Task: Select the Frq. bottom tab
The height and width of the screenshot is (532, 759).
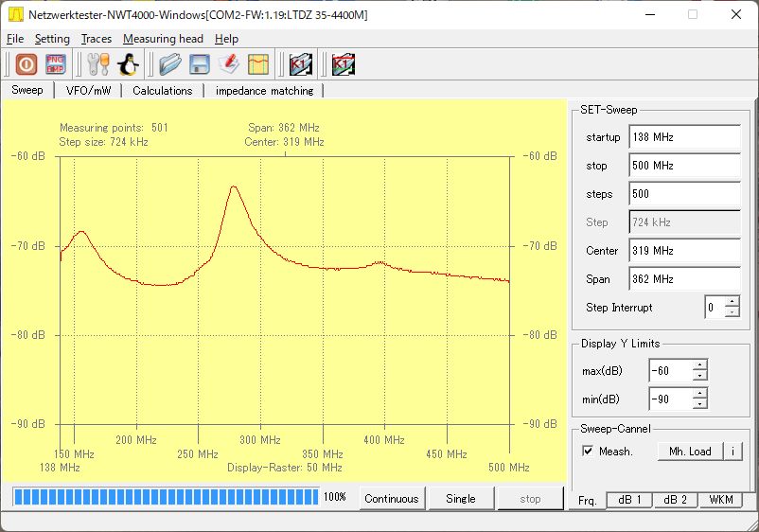Action: tap(587, 500)
